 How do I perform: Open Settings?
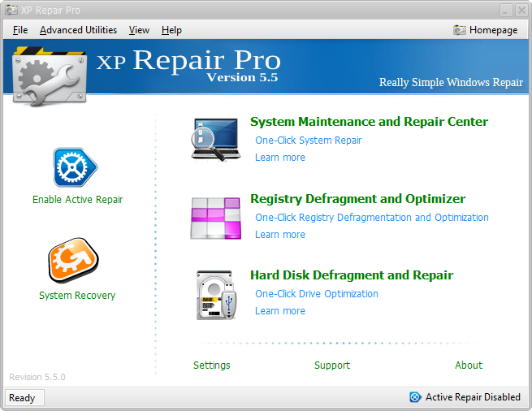[212, 366]
